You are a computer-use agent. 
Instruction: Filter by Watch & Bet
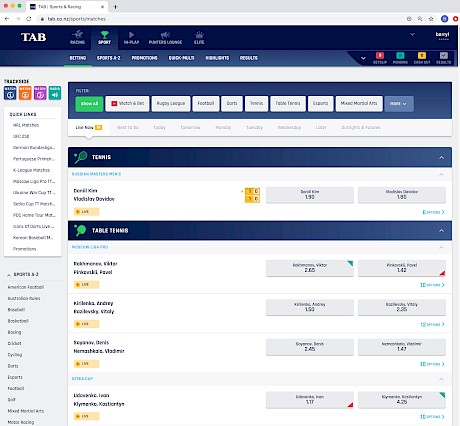click(127, 104)
